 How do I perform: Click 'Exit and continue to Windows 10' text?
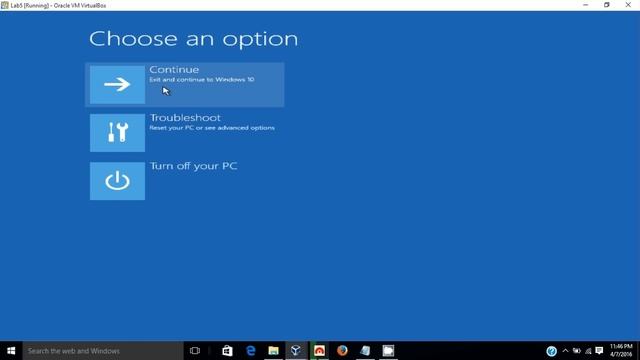point(202,80)
